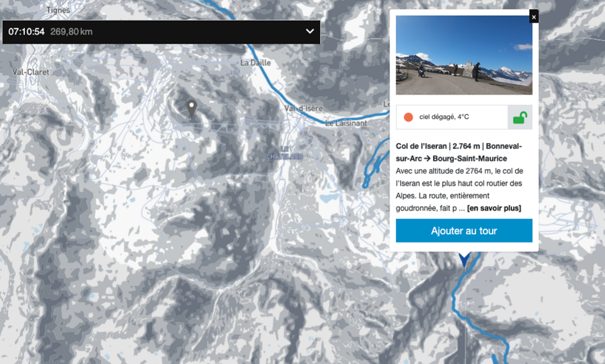Screen dimensions: 605x364
Task: Click the Le Laisinant place label
Action: tap(346, 123)
